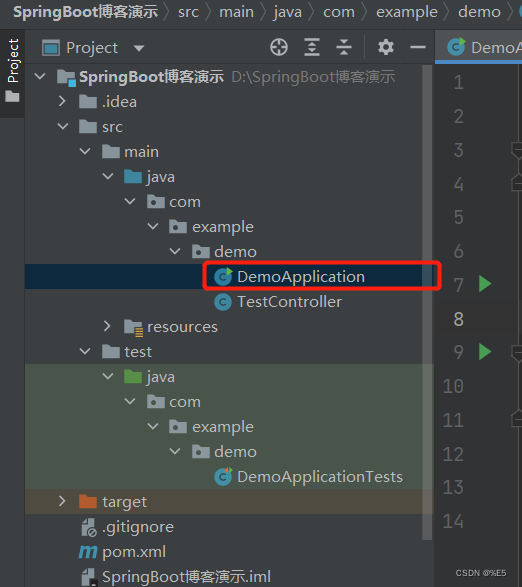Screen dimensions: 522x587
Task: Click java in the breadcrumb path
Action: click(x=288, y=12)
